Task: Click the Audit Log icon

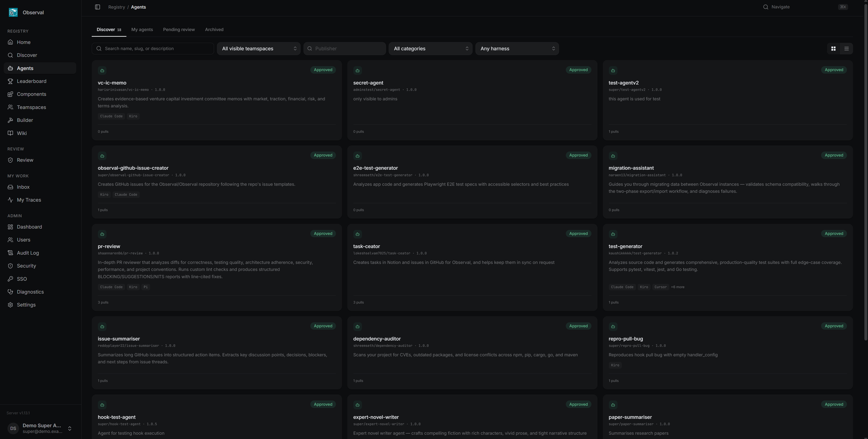Action: pyautogui.click(x=10, y=253)
